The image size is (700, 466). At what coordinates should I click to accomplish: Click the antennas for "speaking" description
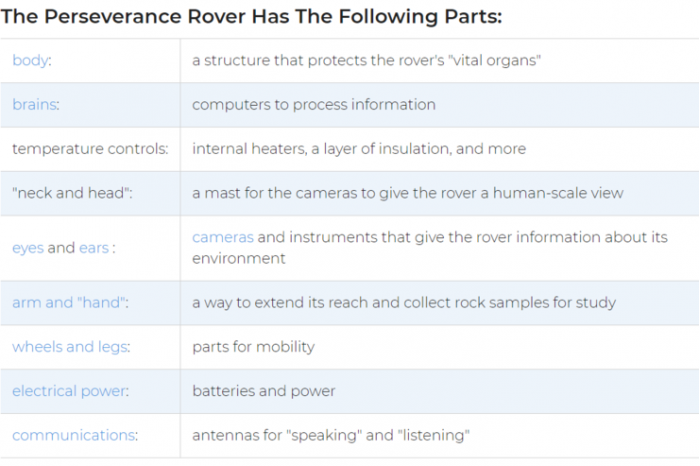coord(330,435)
